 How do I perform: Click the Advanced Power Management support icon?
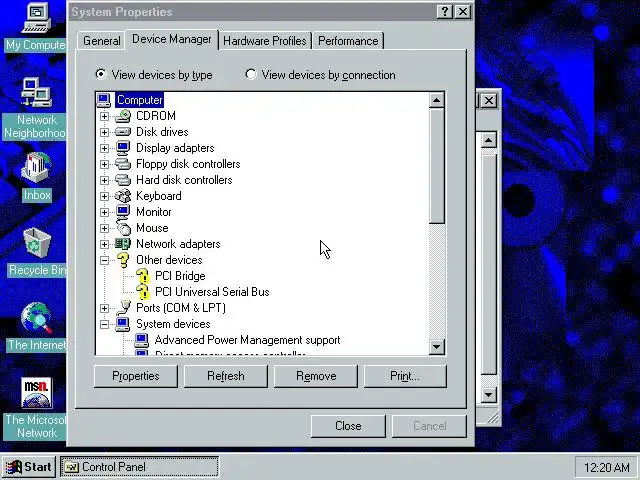142,340
